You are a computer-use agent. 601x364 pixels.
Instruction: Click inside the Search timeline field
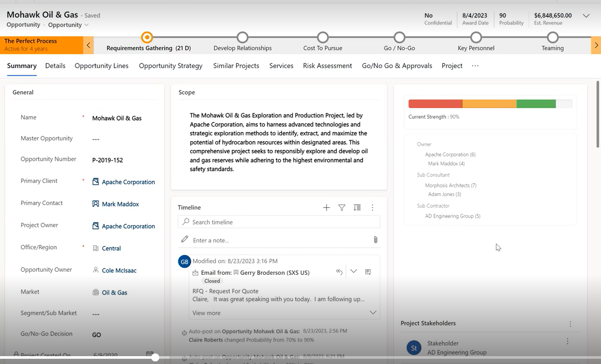(279, 222)
